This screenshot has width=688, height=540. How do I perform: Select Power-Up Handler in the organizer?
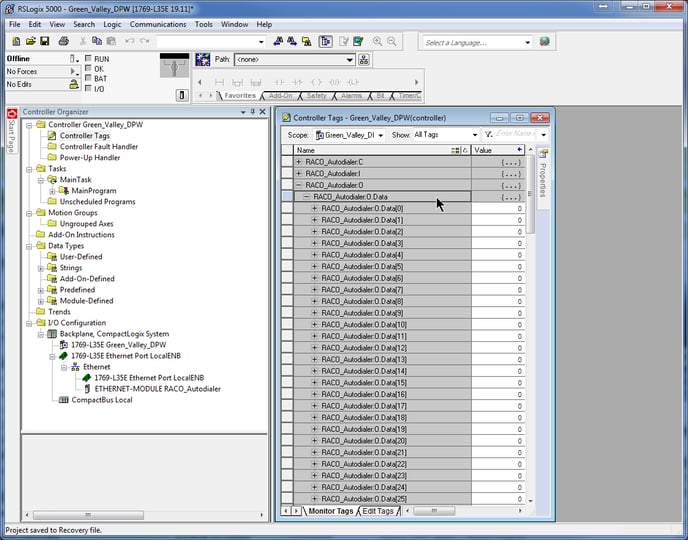tap(89, 158)
